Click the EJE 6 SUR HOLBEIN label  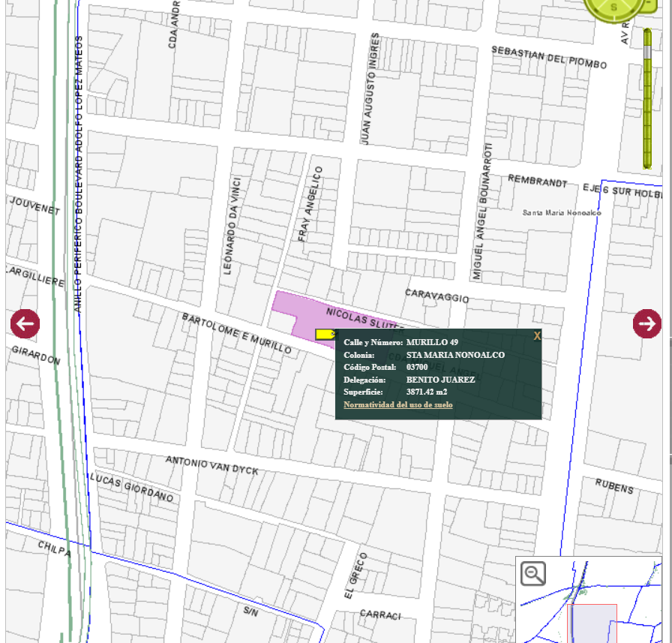pyautogui.click(x=622, y=191)
